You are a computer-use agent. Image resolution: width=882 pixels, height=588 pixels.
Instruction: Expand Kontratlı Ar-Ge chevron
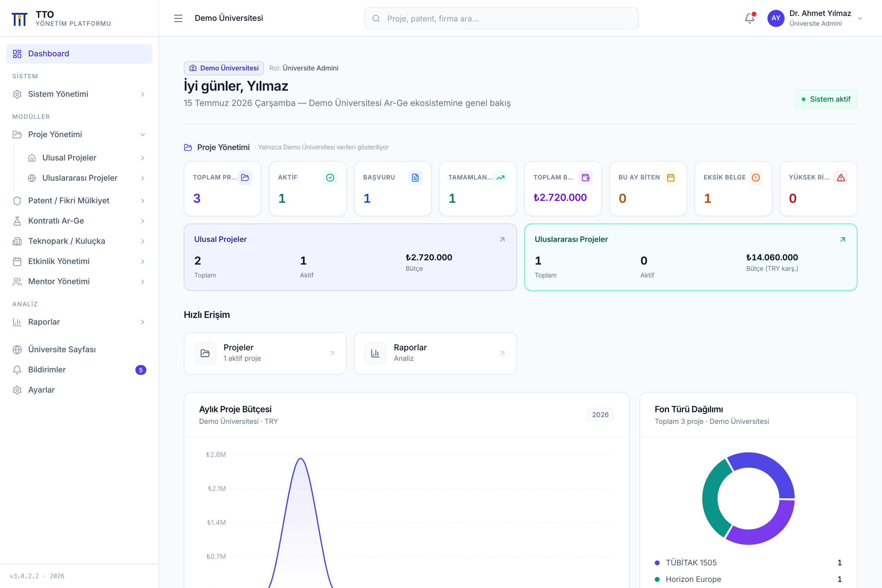(142, 221)
